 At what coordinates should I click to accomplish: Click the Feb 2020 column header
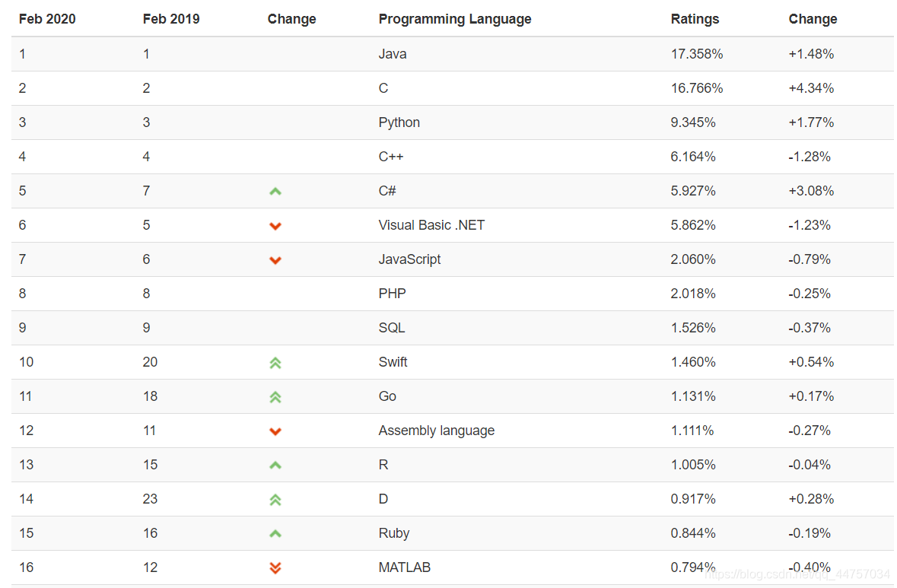(47, 19)
